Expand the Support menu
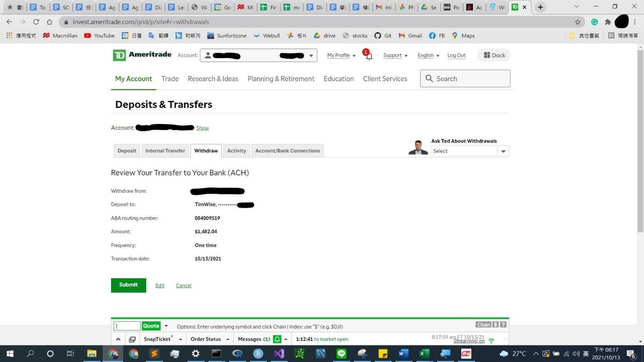Screen dimensions: 644x362 pos(395,55)
